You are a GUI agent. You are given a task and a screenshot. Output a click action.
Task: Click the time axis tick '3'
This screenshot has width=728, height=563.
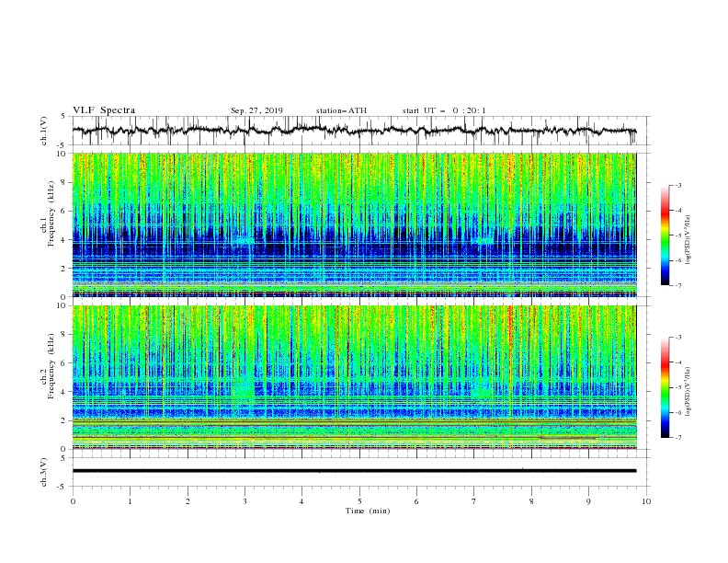(x=245, y=501)
